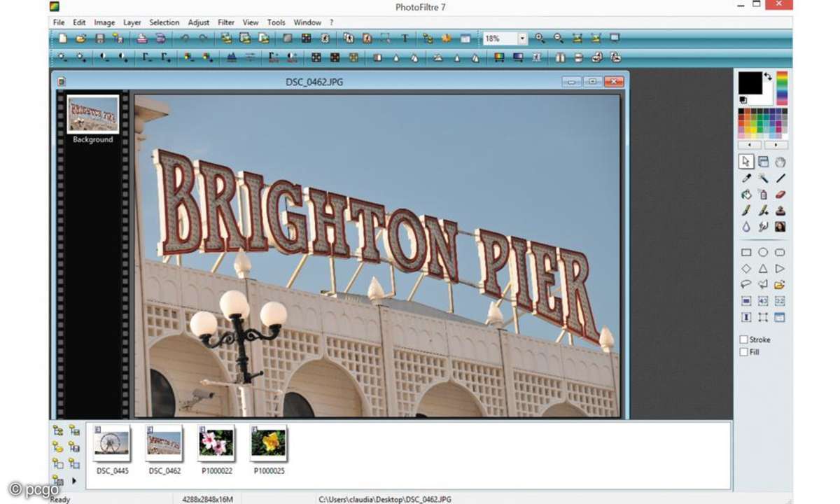Select the Fill paint bucket tool
Image resolution: width=840 pixels, height=504 pixels.
click(746, 195)
